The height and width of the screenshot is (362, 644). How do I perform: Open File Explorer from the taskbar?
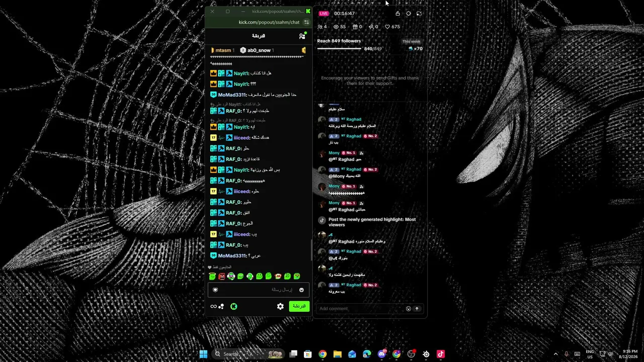[x=337, y=354]
